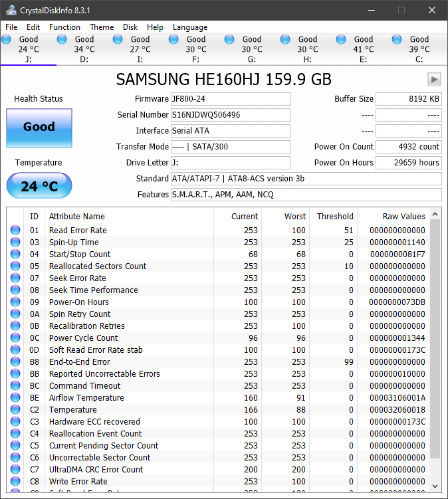Open the Theme menu
The image size is (448, 499).
click(102, 27)
